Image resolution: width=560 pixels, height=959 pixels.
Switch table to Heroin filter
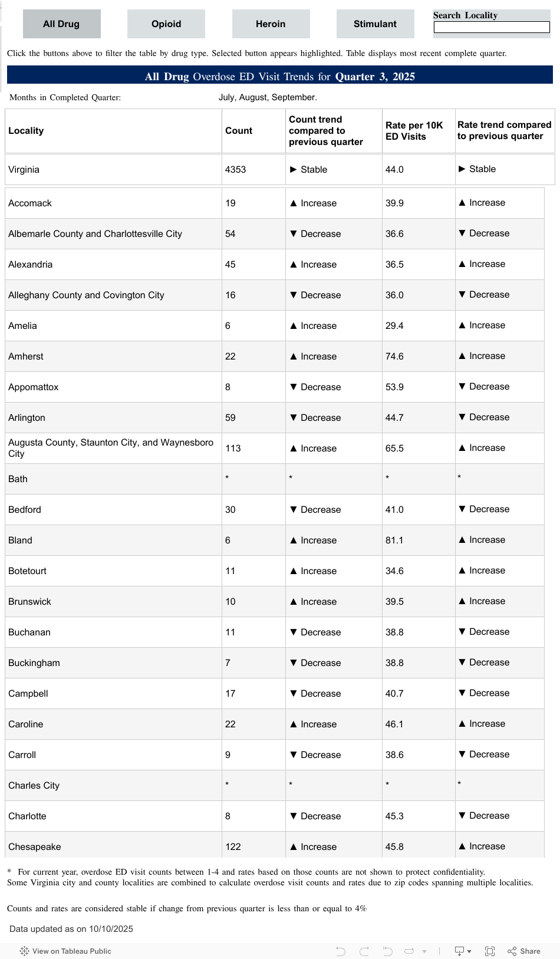[x=271, y=24]
